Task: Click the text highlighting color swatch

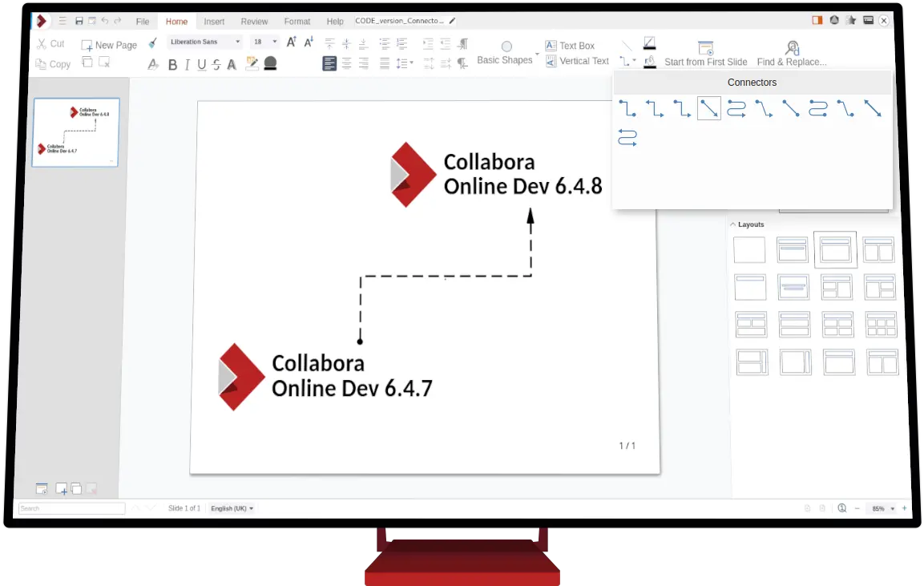Action: (x=252, y=63)
